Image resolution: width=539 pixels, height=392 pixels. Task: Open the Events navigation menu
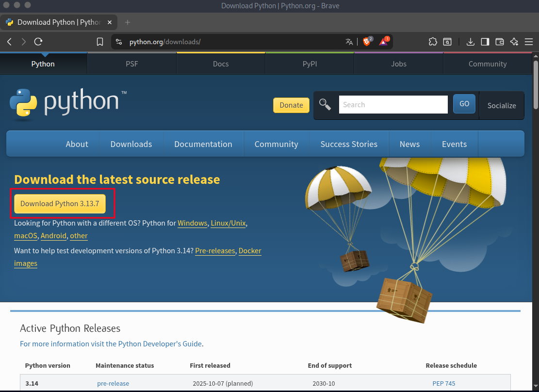(x=455, y=144)
